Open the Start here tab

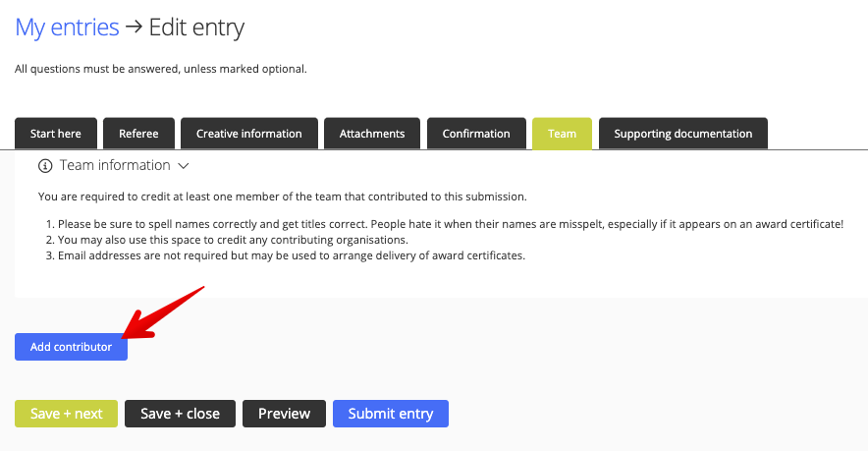[x=56, y=134]
